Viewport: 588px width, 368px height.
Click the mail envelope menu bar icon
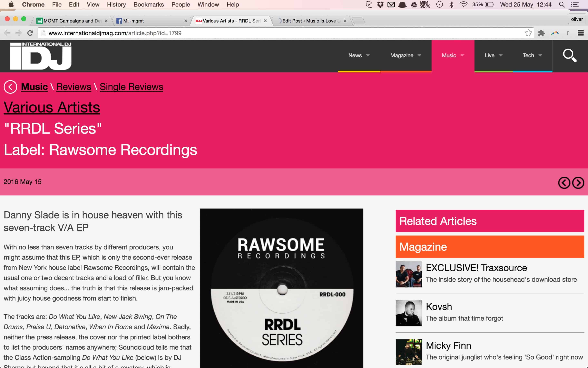click(x=391, y=4)
